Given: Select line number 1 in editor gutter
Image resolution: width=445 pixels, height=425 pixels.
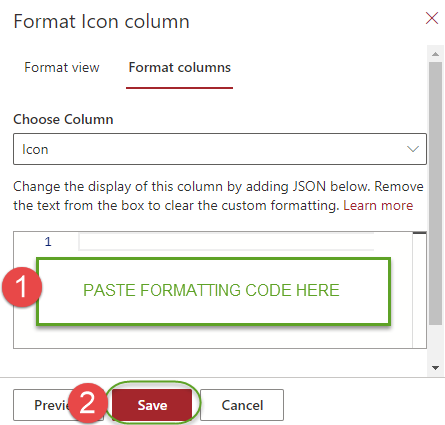Looking at the screenshot, I should (48, 242).
